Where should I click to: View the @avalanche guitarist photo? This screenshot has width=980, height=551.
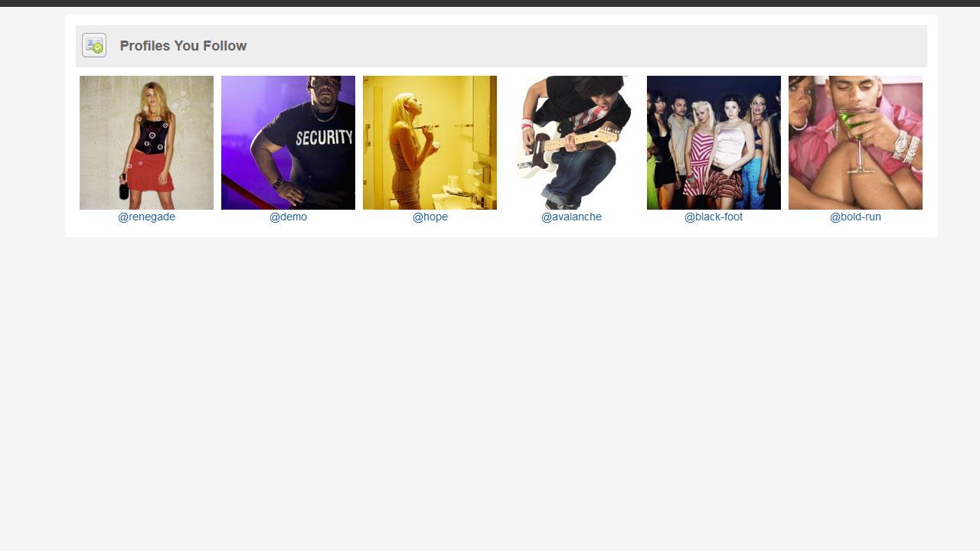pyautogui.click(x=572, y=142)
